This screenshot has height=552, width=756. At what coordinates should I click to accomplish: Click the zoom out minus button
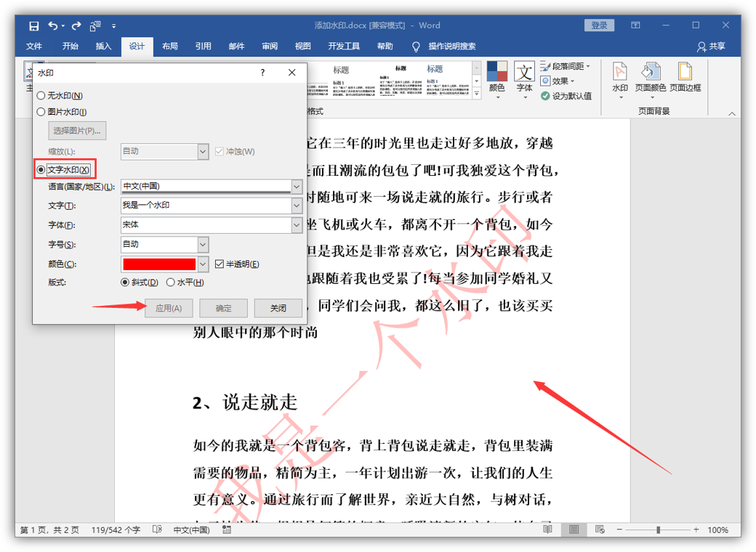619,529
